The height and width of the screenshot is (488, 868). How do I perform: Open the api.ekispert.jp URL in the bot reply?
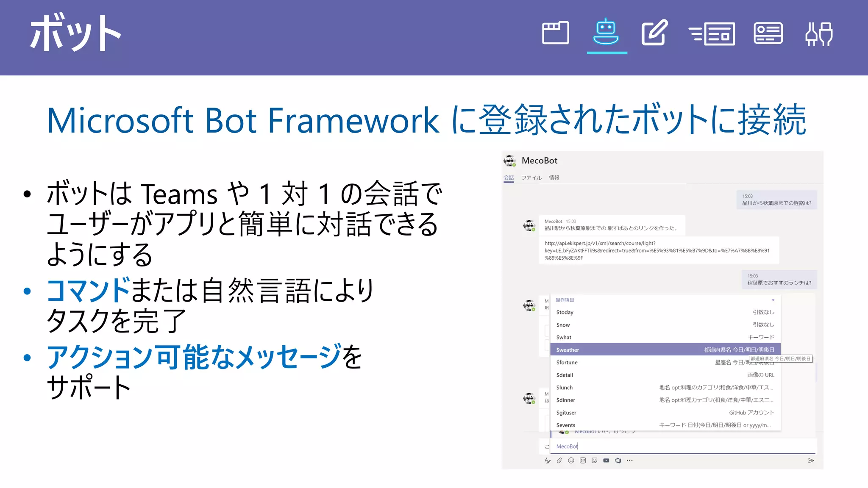657,250
